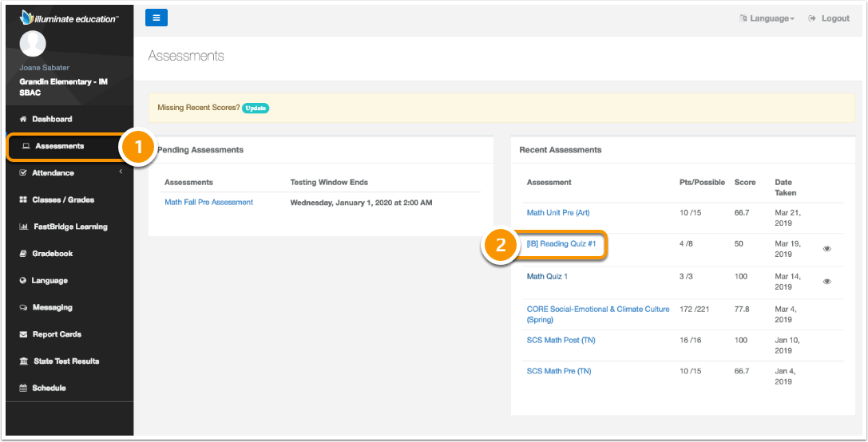Screen dimensions: 868x442
Task: Open Math Fall Pre Assessment
Action: click(208, 203)
